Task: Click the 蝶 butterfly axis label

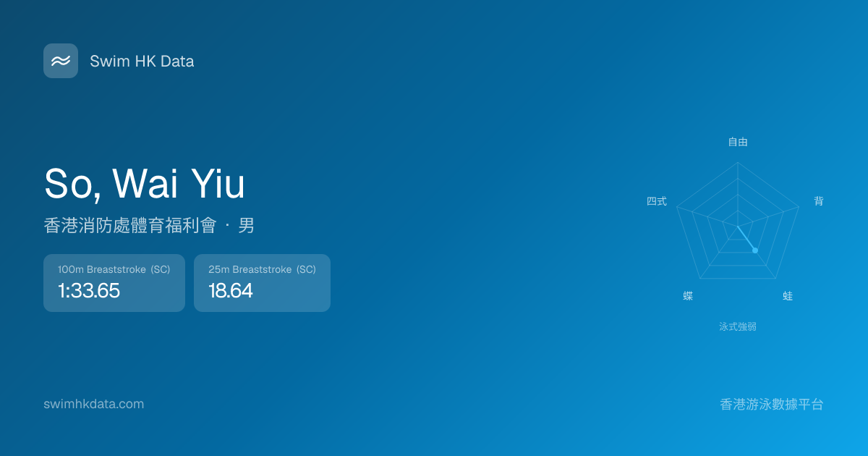Action: pyautogui.click(x=688, y=296)
